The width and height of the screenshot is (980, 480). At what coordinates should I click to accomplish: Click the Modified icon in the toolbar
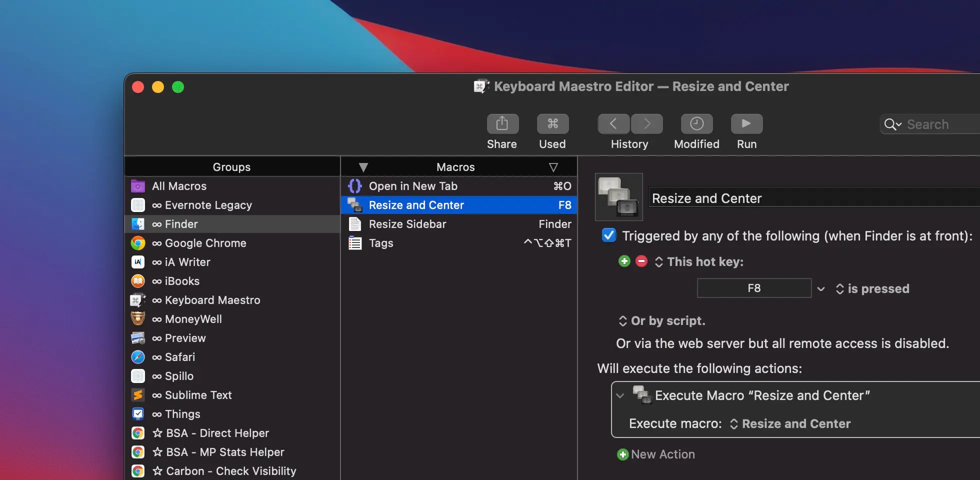click(695, 123)
